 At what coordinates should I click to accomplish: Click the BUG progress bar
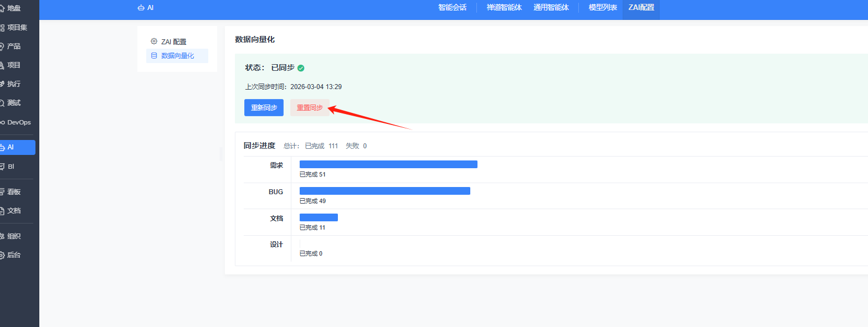click(x=385, y=191)
